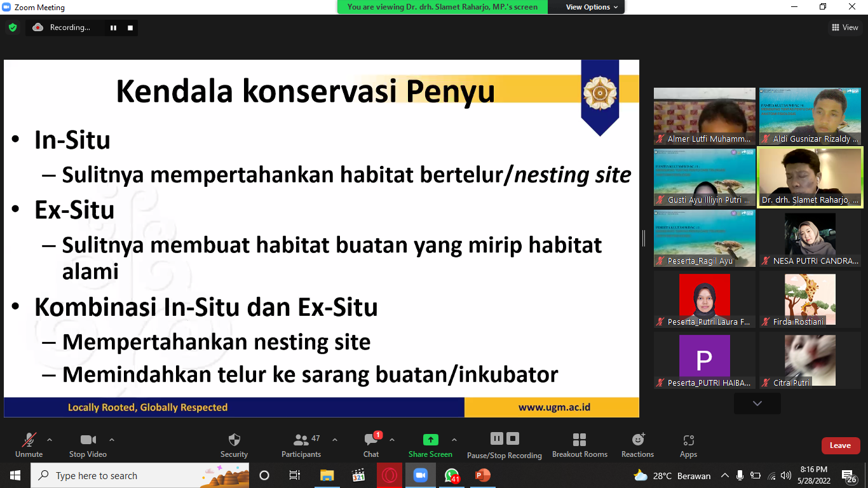868x488 pixels.
Task: Open Breakout Rooms
Action: [x=580, y=445]
